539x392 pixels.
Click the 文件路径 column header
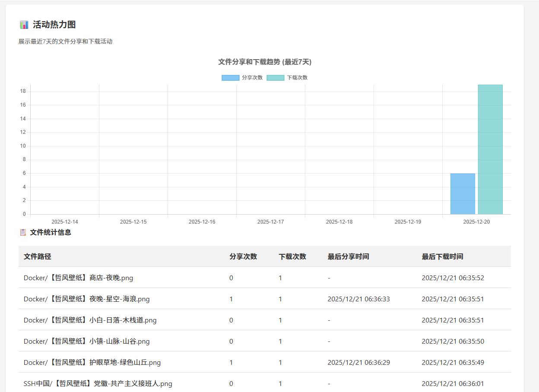38,256
